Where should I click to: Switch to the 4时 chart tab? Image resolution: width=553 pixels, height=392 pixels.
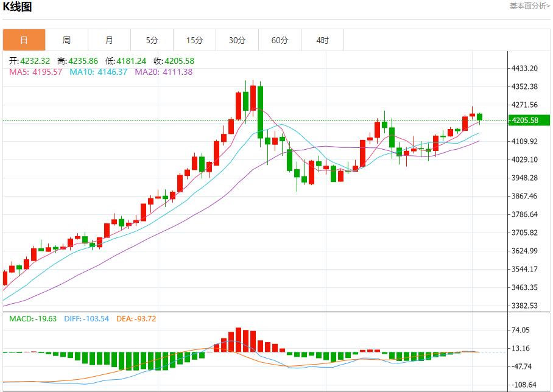(322, 40)
